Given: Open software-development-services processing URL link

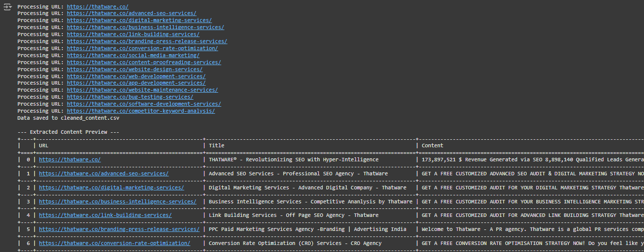Looking at the screenshot, I should pyautogui.click(x=144, y=104).
